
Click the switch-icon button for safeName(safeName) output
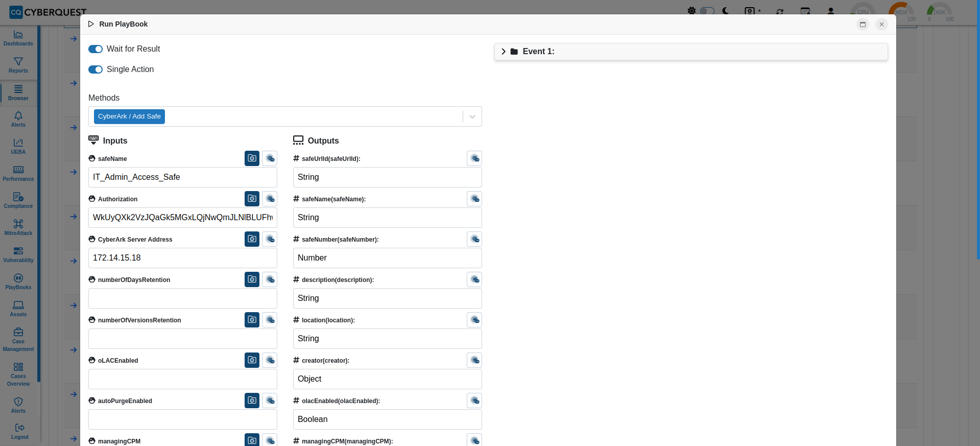coord(474,199)
